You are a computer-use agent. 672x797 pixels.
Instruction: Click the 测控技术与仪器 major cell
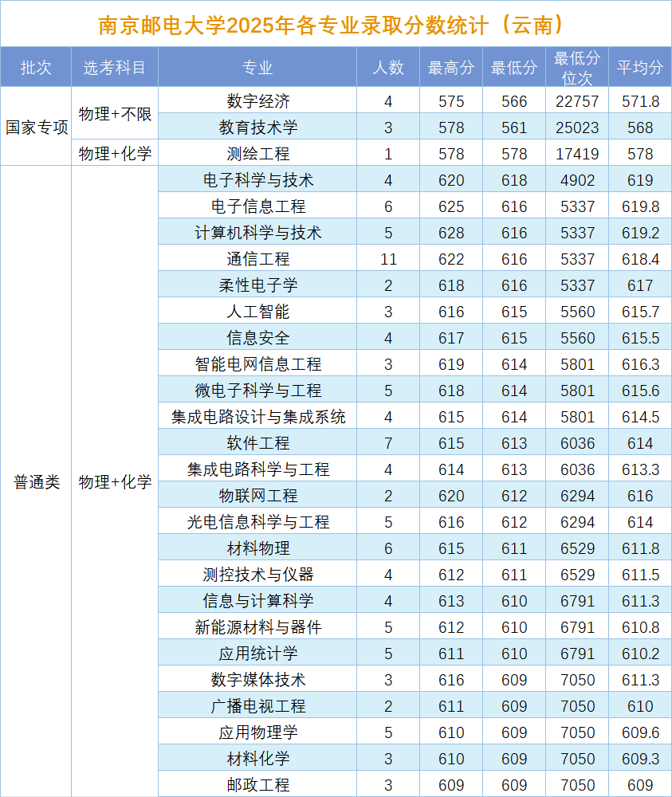tap(257, 575)
